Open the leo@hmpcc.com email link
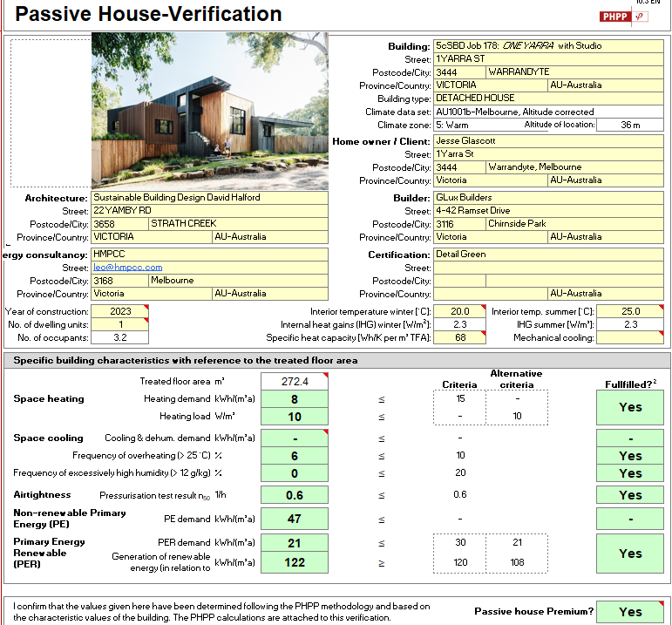This screenshot has width=672, height=625. (x=128, y=268)
